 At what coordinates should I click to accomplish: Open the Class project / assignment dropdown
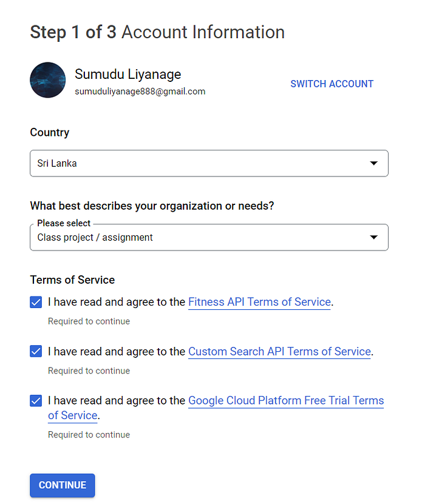tap(209, 237)
